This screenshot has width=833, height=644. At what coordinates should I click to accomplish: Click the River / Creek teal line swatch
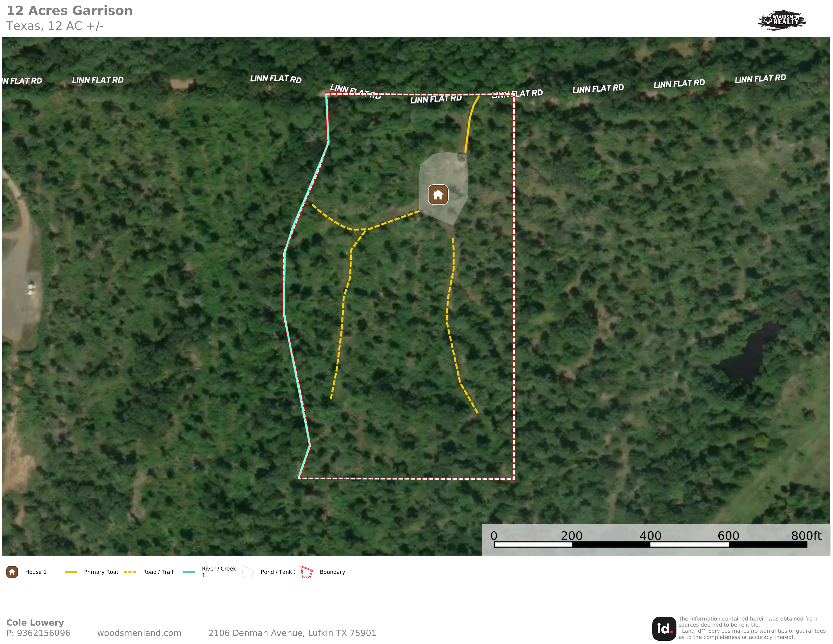pos(189,572)
